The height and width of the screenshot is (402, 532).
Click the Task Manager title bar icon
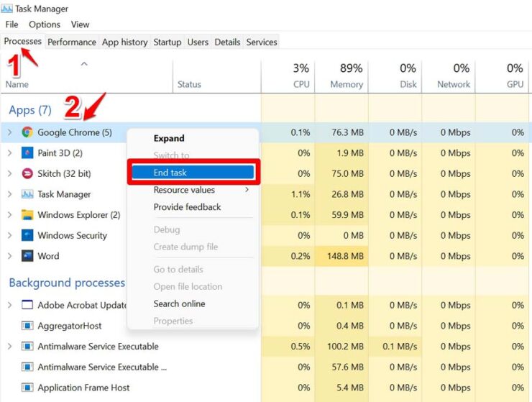(x=6, y=8)
